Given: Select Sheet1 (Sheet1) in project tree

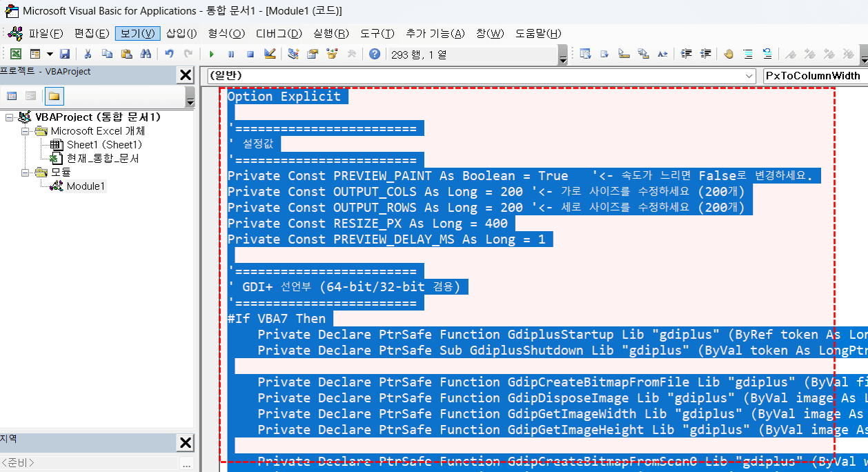Looking at the screenshot, I should pos(103,145).
